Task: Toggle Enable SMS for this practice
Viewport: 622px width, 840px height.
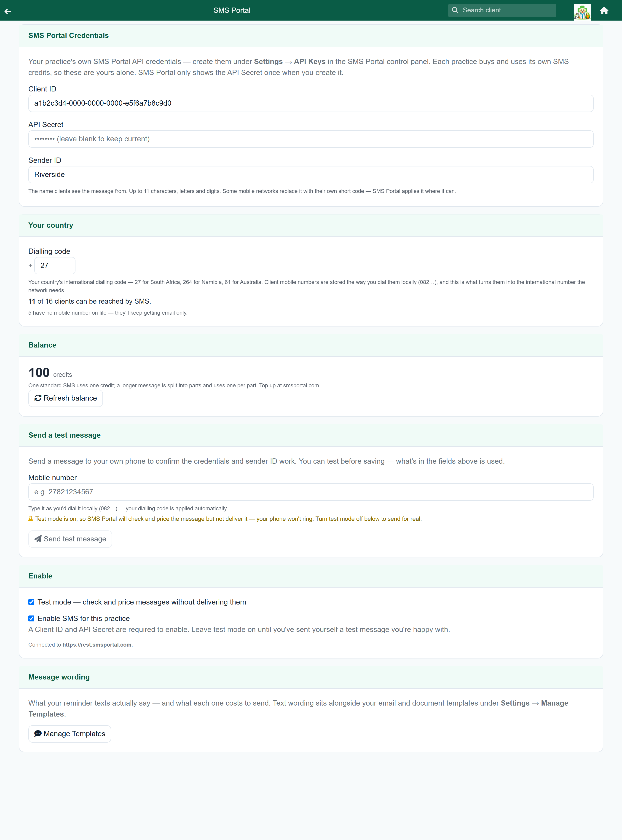Action: (31, 618)
